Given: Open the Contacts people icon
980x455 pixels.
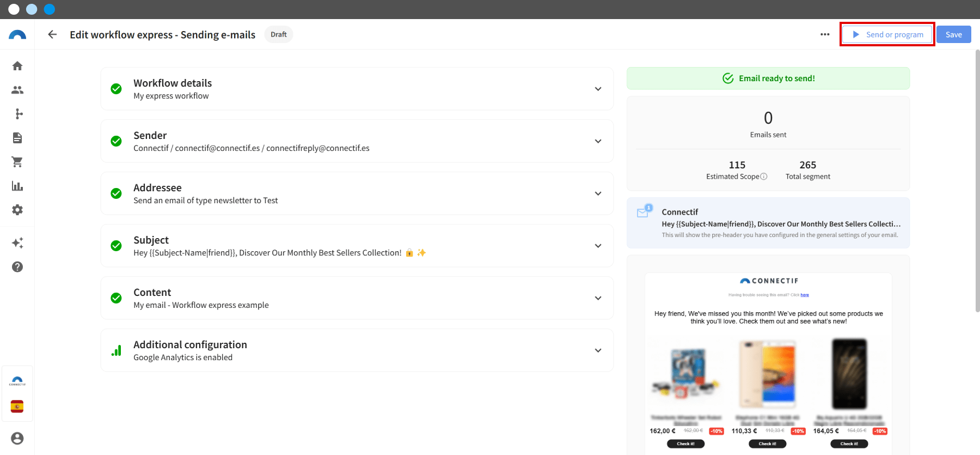Looking at the screenshot, I should click(17, 90).
